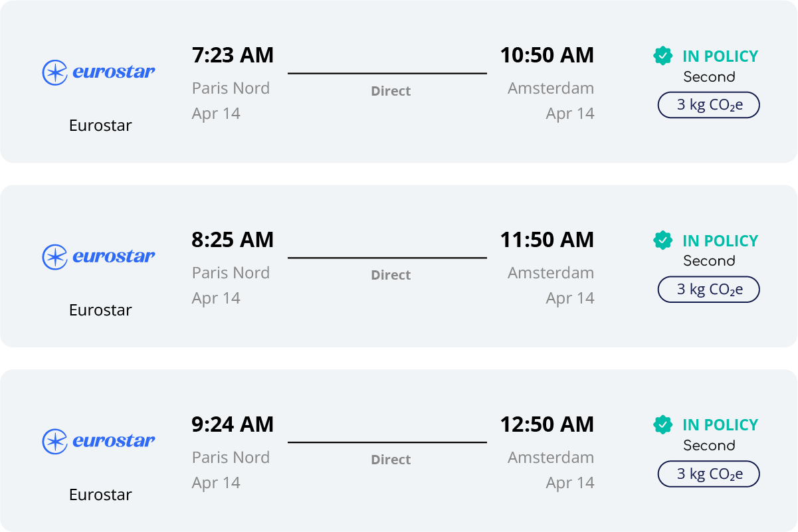Click the 3 kg CO₂e pill on the first train

coord(708,105)
